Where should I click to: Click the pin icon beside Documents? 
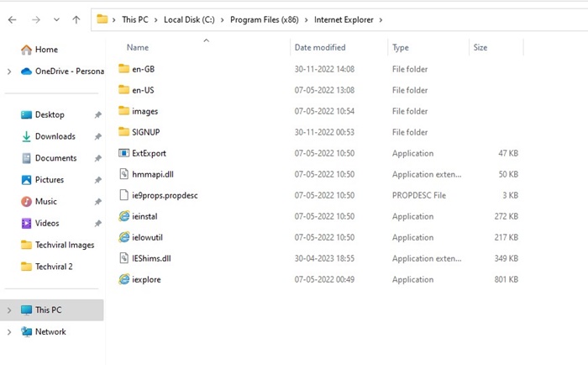click(x=98, y=158)
